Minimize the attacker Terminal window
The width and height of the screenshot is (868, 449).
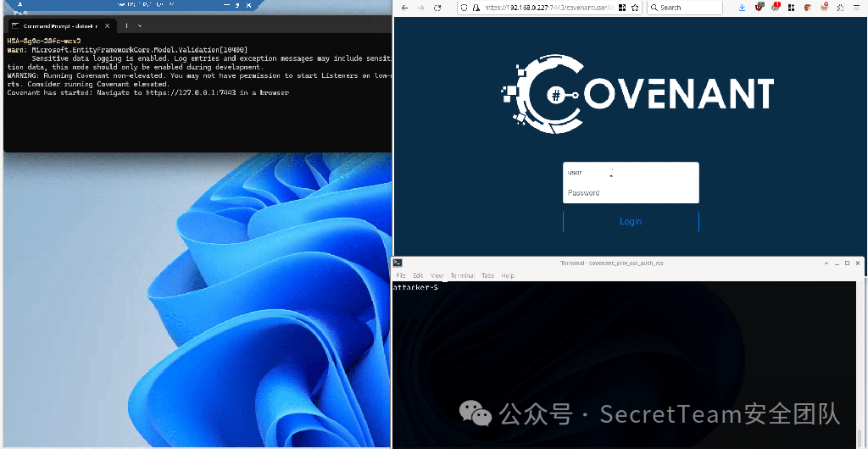(x=837, y=263)
